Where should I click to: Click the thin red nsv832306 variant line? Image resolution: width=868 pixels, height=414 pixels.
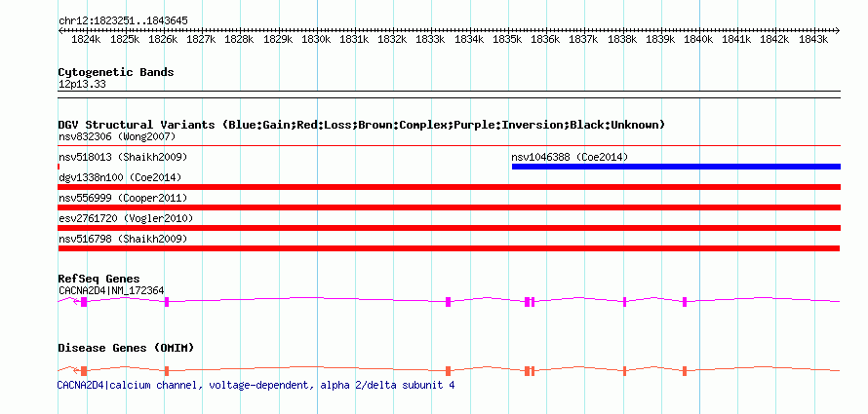(450, 146)
